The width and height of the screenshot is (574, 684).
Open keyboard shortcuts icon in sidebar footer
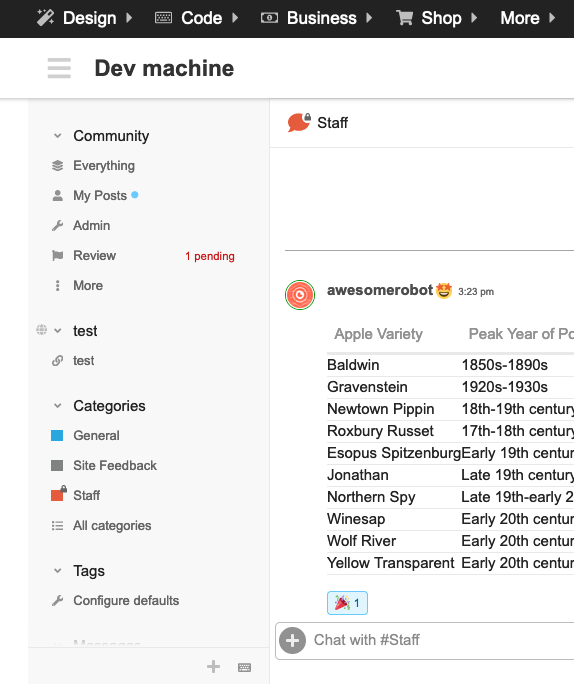click(245, 667)
